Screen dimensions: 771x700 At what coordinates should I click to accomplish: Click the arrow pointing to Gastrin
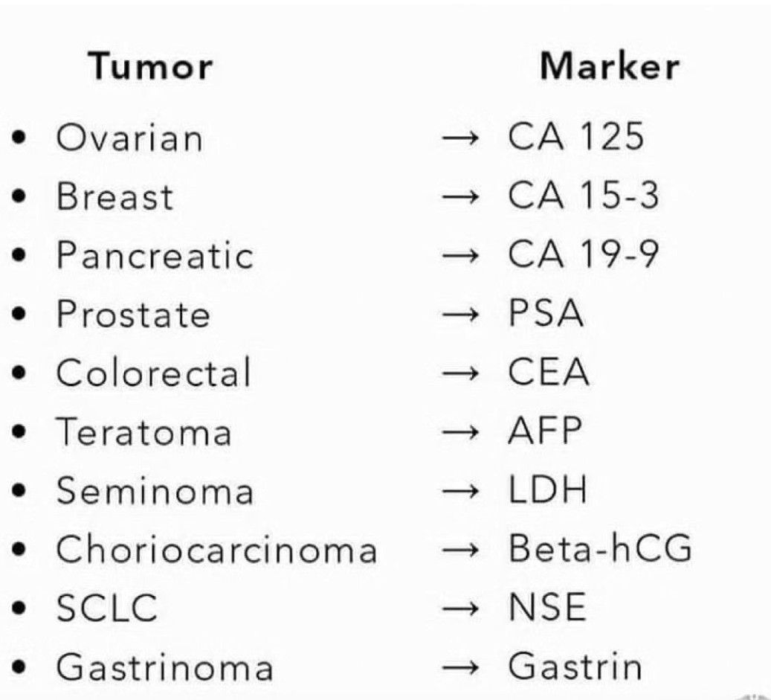point(457,667)
